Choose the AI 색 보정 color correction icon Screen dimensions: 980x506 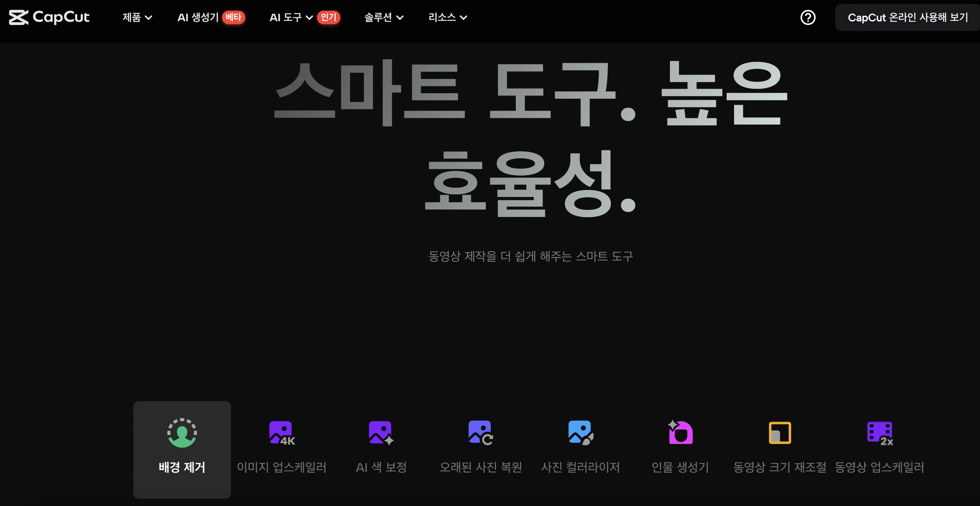(381, 433)
